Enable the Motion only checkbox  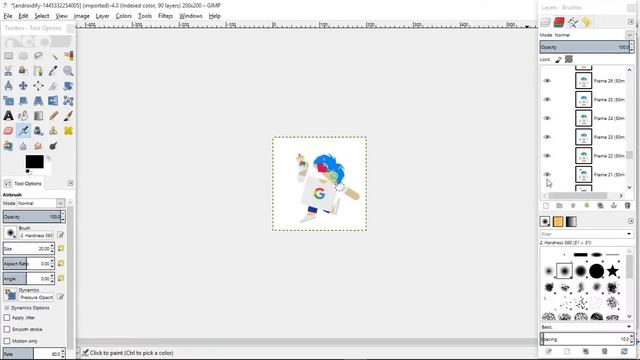click(7, 341)
